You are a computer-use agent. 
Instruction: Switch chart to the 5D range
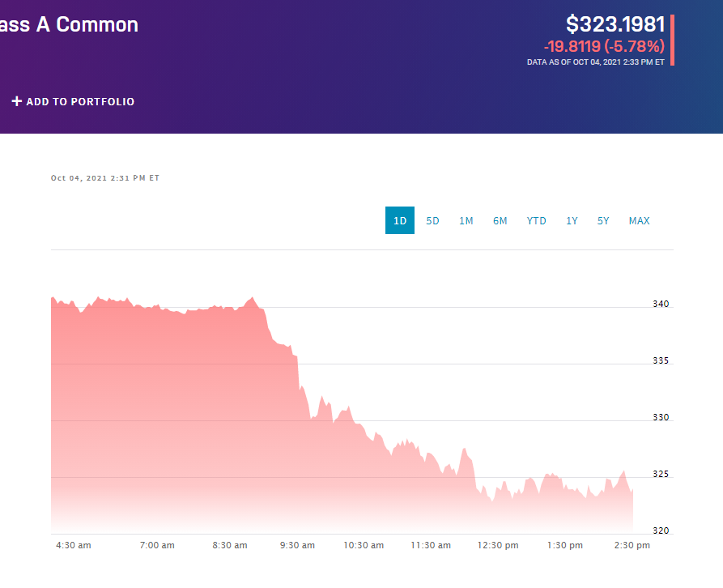tap(433, 221)
